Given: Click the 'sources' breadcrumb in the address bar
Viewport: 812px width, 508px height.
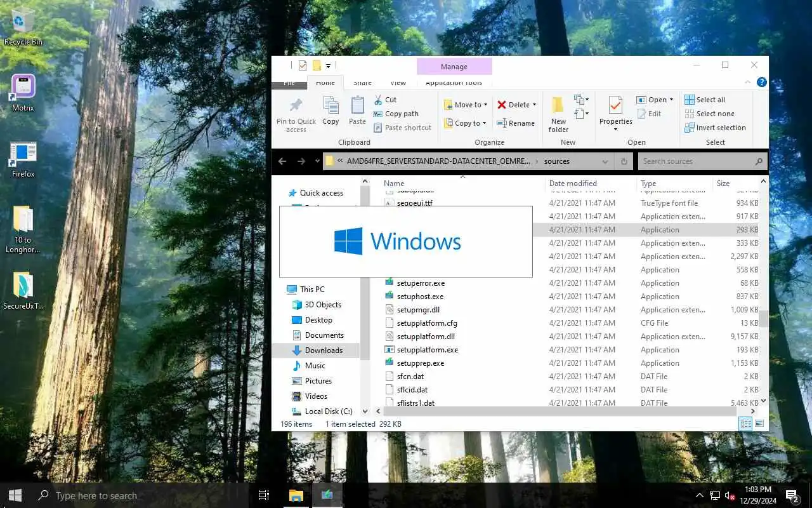Looking at the screenshot, I should click(557, 161).
